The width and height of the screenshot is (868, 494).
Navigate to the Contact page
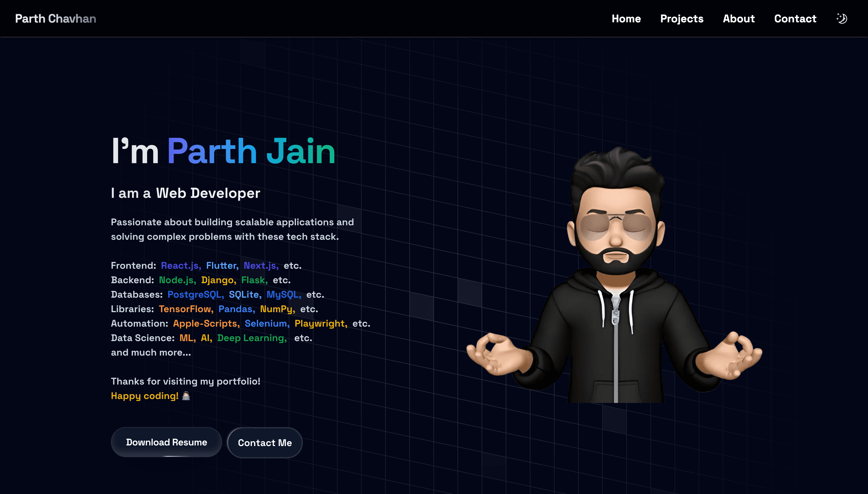click(x=795, y=19)
